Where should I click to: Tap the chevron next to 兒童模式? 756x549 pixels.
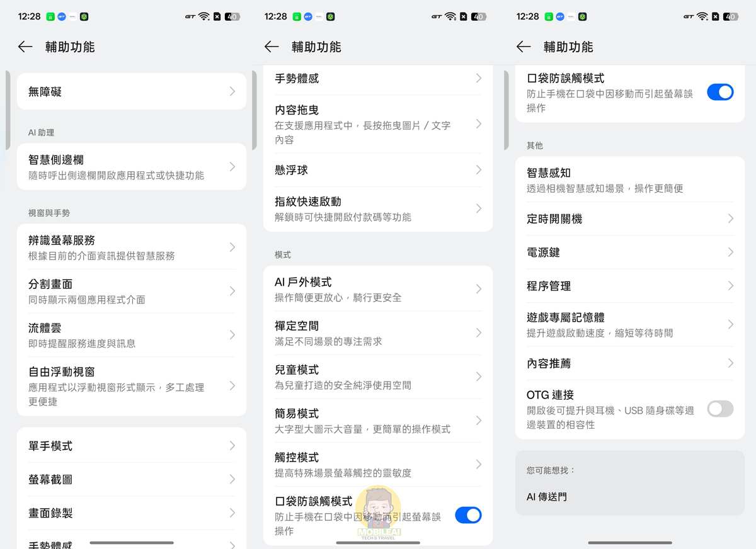point(479,376)
